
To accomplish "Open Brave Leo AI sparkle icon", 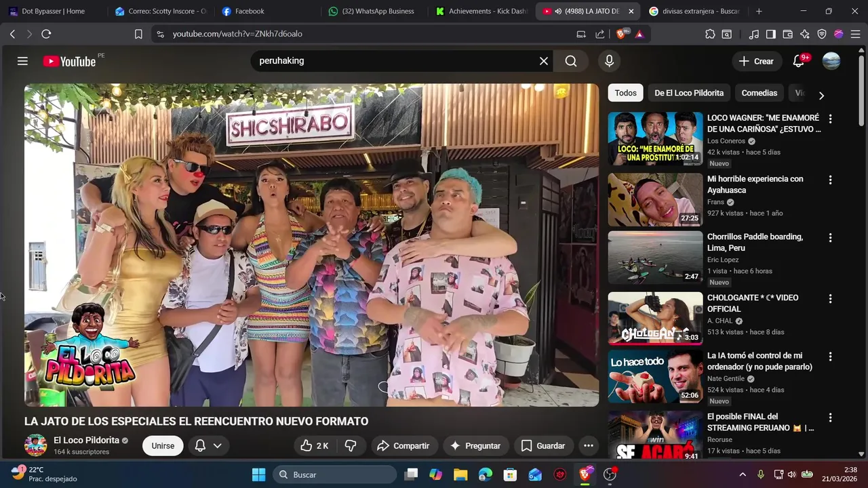I will 805,34.
